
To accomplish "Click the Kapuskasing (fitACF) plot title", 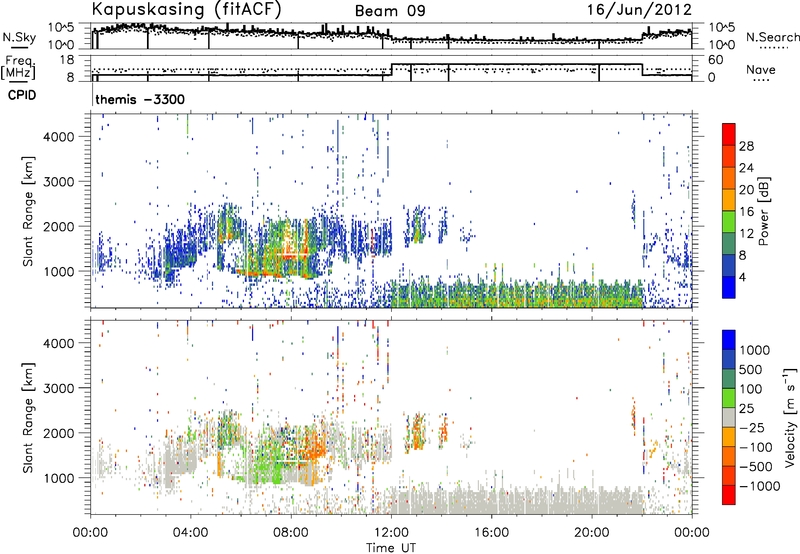I will (x=186, y=10).
